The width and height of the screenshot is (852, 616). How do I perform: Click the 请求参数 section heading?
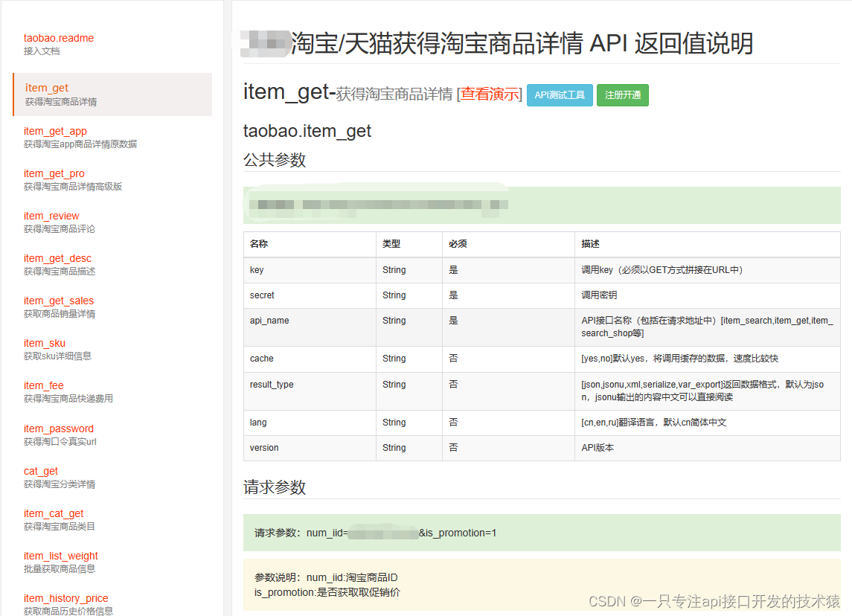pos(275,487)
